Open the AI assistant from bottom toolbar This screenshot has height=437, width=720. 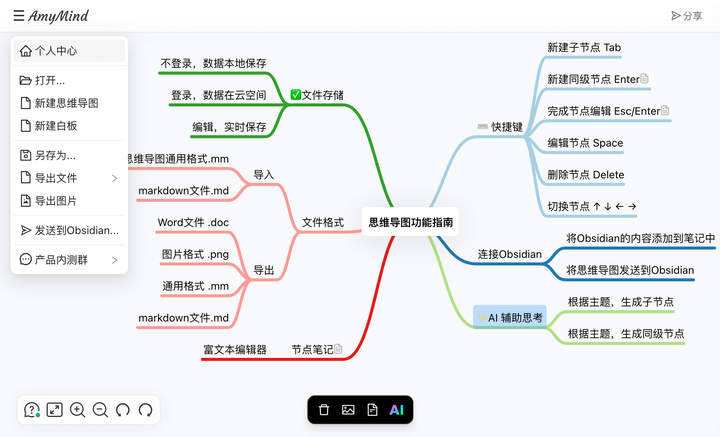click(x=397, y=409)
